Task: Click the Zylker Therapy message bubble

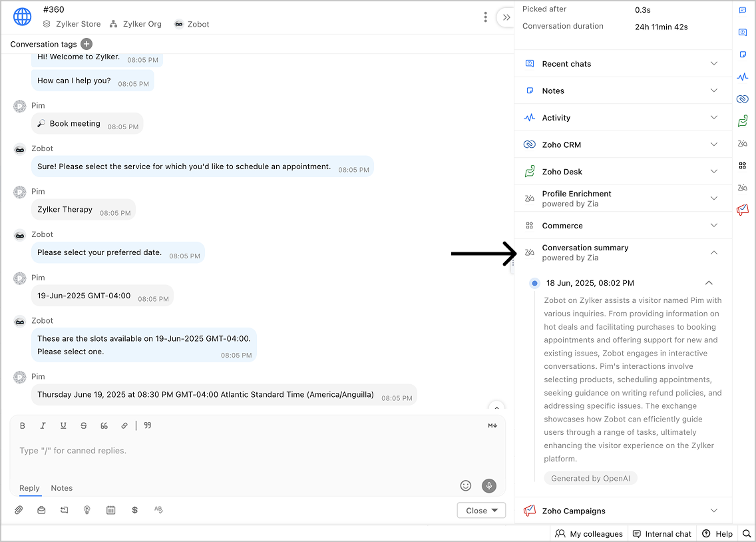Action: point(83,209)
